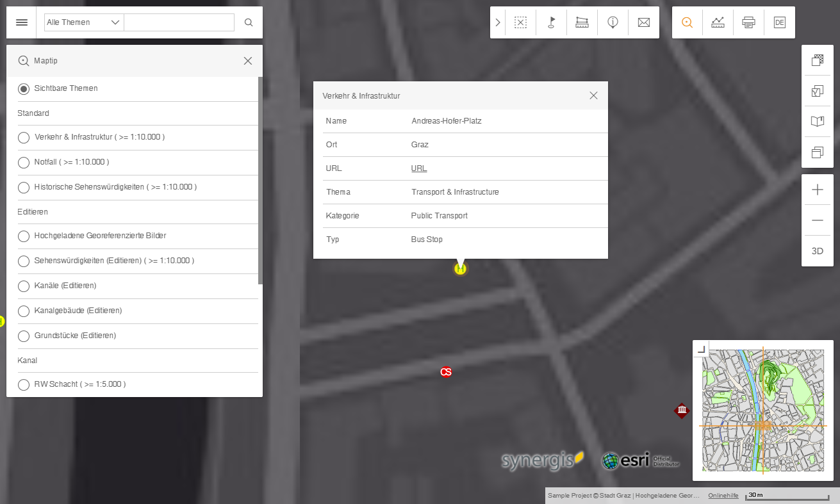The image size is (840, 504).
Task: Switch map to 3D view
Action: pos(817,250)
